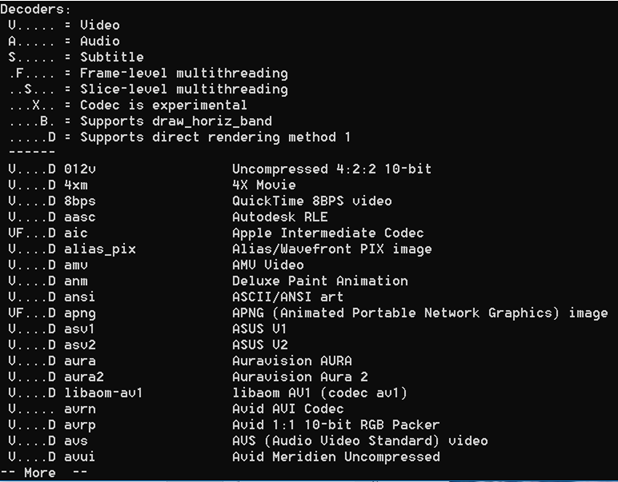Select the libaom-av1 decoder name
The width and height of the screenshot is (618, 482).
[103, 393]
